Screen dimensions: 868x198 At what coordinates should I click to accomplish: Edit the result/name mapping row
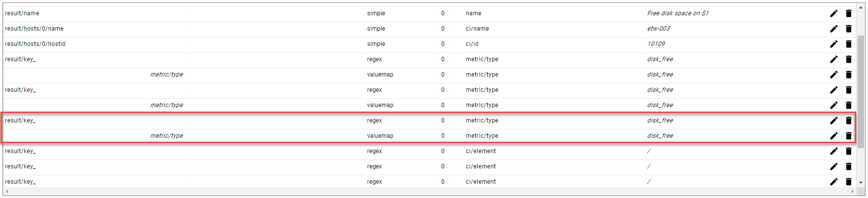click(833, 13)
